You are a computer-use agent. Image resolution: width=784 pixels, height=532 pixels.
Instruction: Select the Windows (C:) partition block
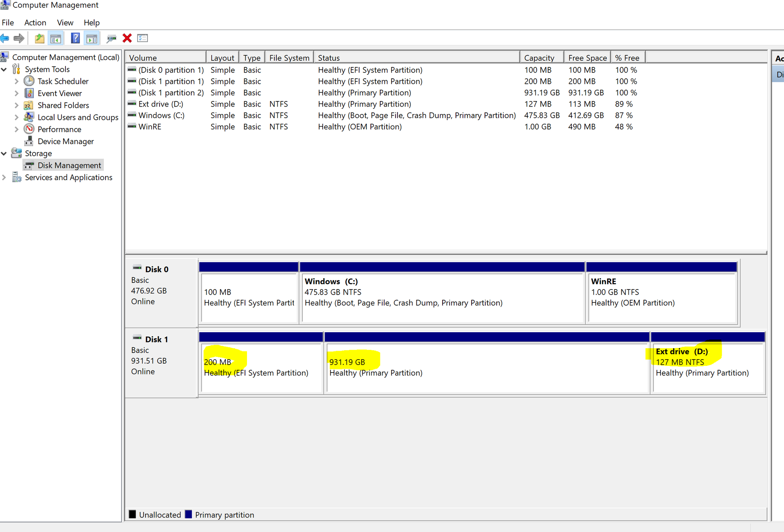coord(442,294)
